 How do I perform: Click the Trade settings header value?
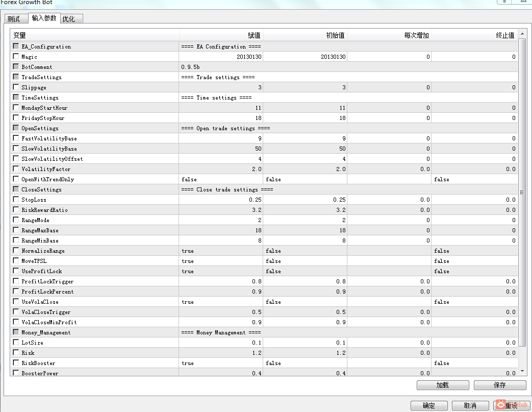coord(218,77)
